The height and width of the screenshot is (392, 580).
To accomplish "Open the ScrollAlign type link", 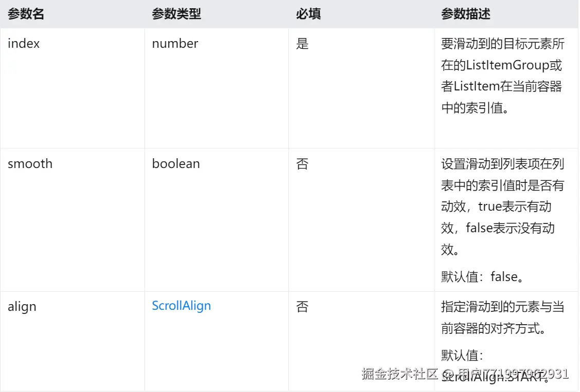I will pos(181,306).
